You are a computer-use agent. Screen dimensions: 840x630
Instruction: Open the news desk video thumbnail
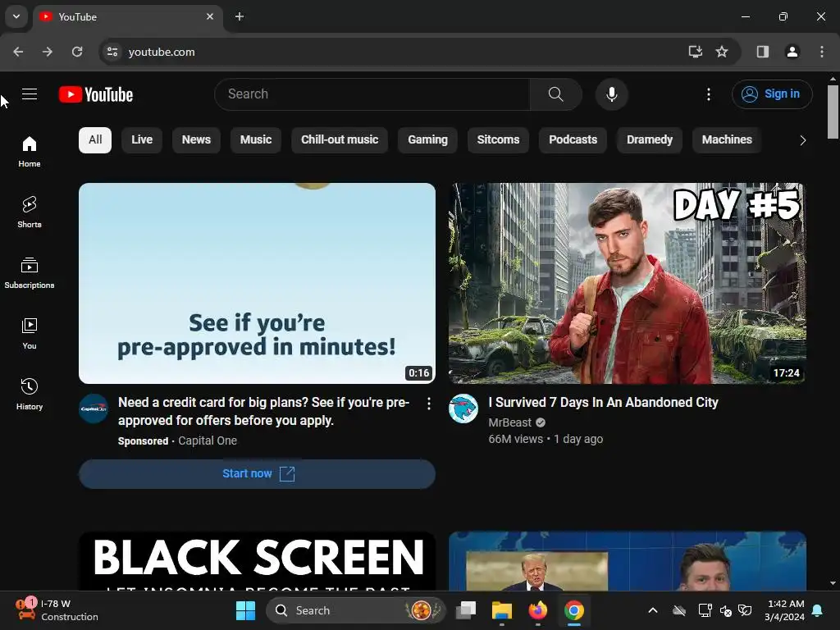click(x=628, y=561)
